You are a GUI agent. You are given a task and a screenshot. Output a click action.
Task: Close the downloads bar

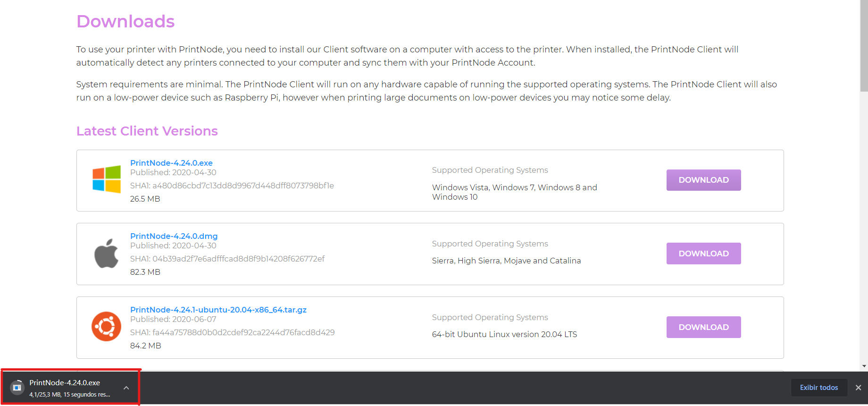pos(858,388)
